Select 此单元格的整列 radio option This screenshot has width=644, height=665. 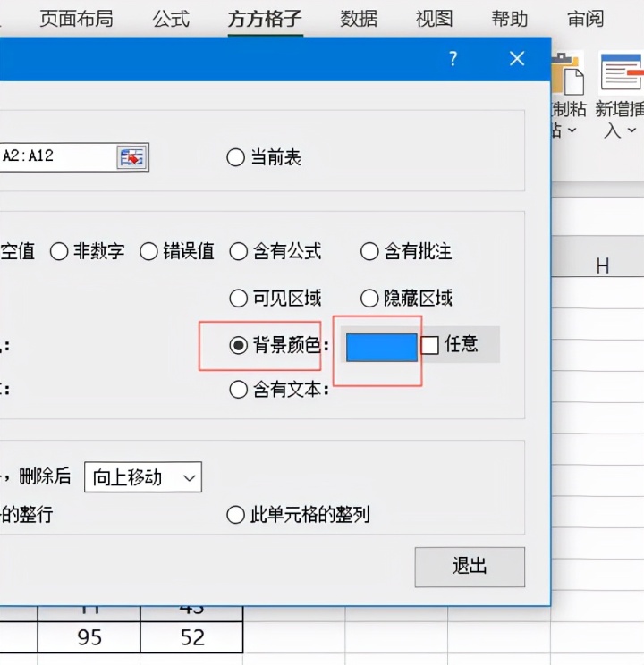point(298,515)
